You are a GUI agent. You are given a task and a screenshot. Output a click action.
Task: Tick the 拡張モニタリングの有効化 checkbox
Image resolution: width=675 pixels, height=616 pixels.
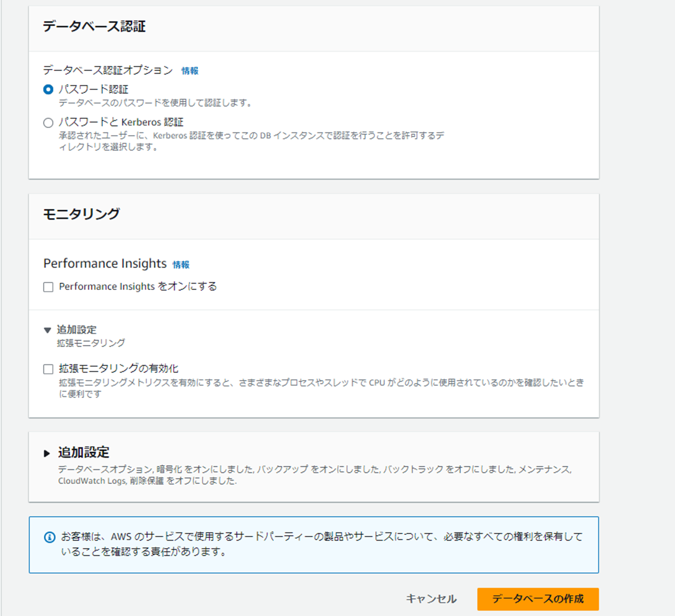coord(48,369)
